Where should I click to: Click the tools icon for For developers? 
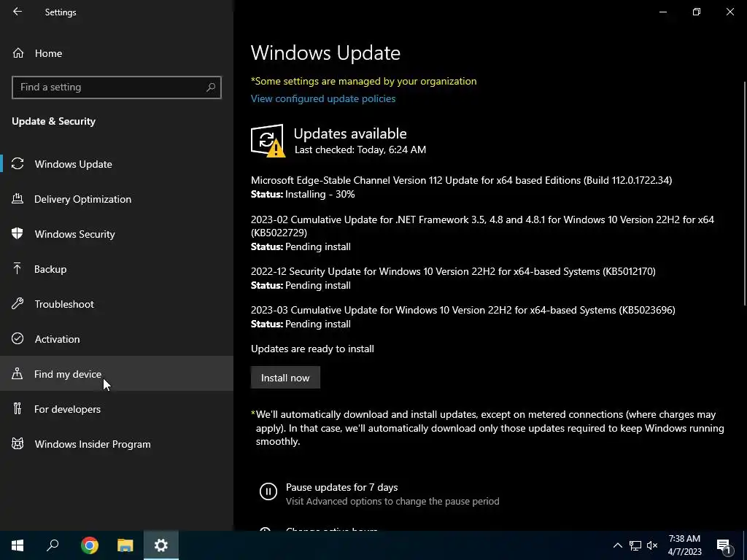18,408
